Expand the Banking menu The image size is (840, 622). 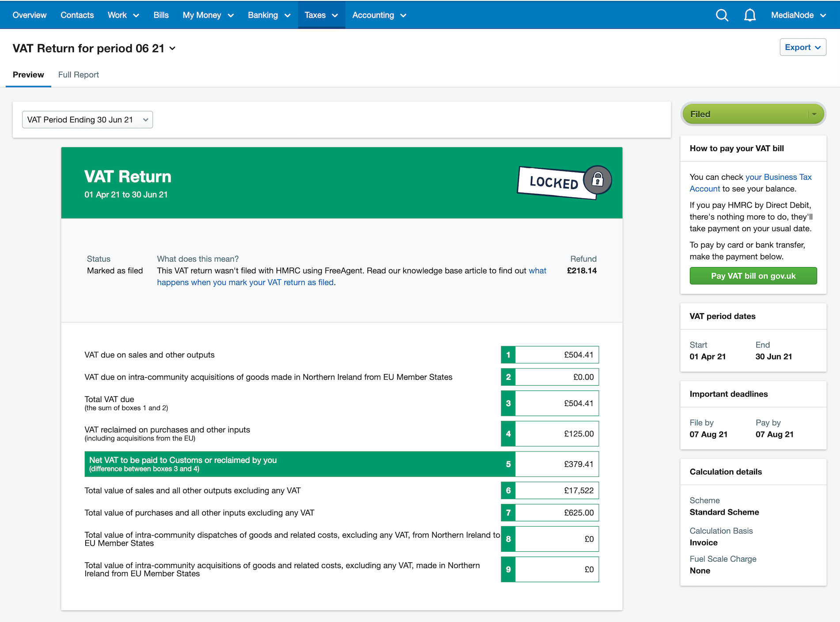[x=269, y=15]
